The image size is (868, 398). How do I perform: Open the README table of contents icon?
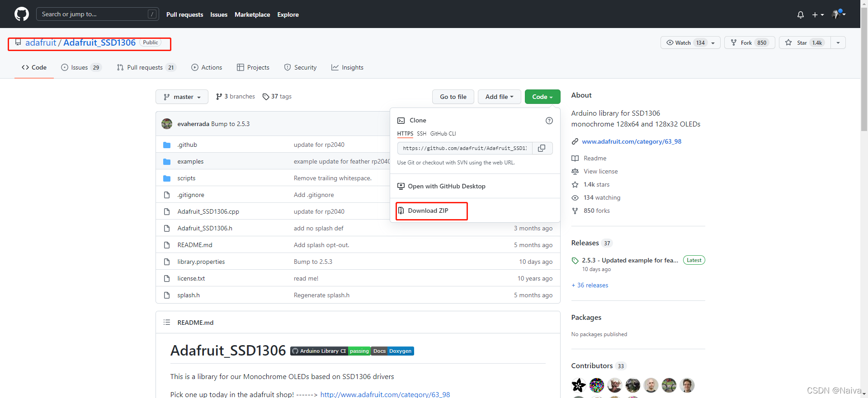coord(167,323)
